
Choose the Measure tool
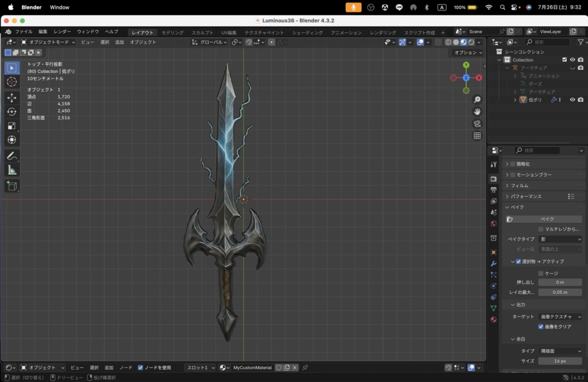point(12,169)
